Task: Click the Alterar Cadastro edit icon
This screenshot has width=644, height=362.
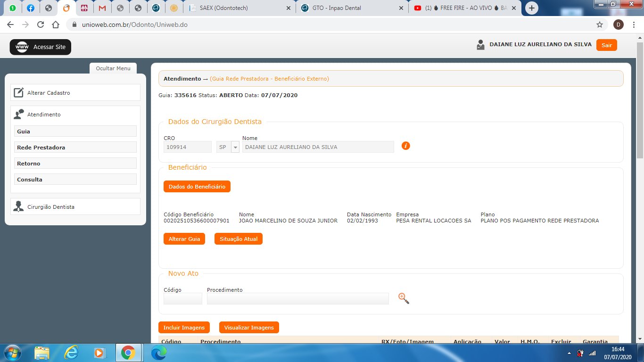Action: click(x=18, y=92)
